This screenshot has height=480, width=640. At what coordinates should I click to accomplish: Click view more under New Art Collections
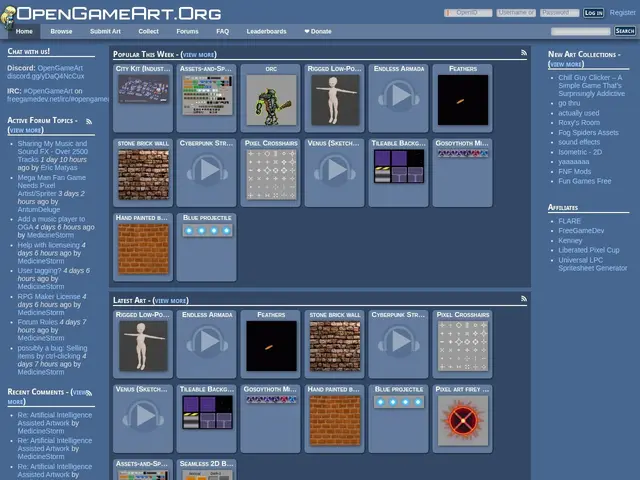[x=566, y=64]
